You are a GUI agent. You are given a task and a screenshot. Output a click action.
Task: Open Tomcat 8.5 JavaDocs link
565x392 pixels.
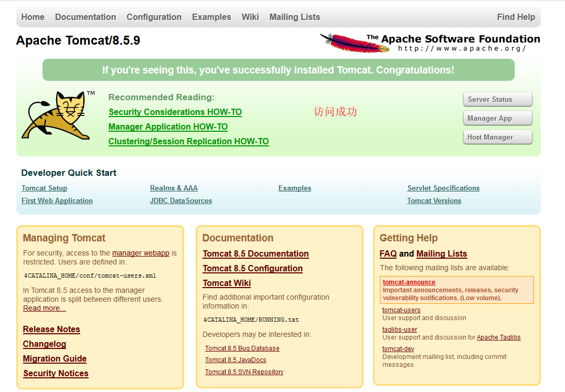[236, 360]
